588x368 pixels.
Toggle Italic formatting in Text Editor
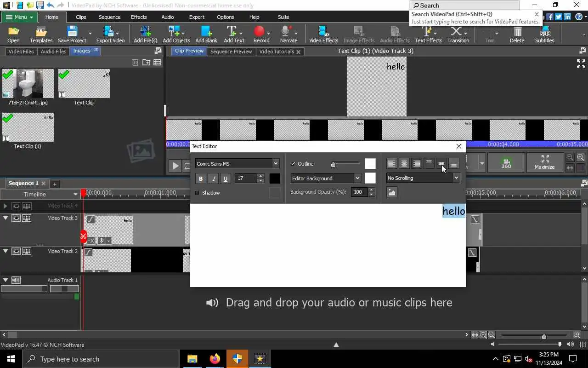(x=213, y=178)
